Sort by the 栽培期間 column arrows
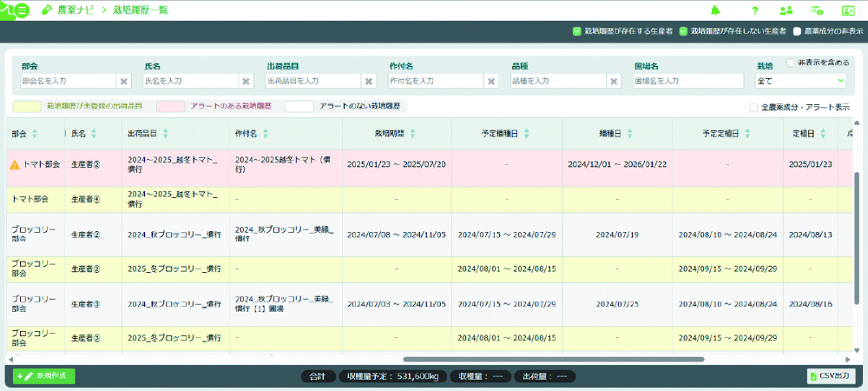 click(412, 134)
